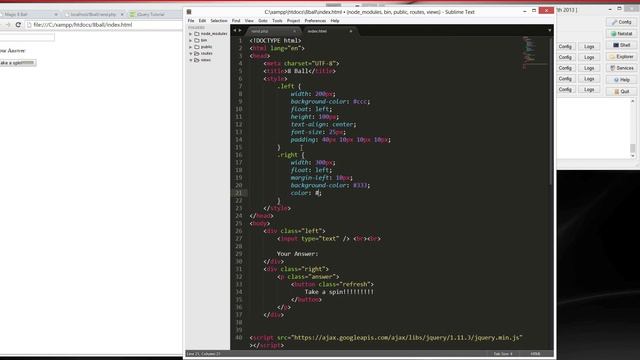
Task: Focus the browser address bar URL
Action: coord(82,25)
